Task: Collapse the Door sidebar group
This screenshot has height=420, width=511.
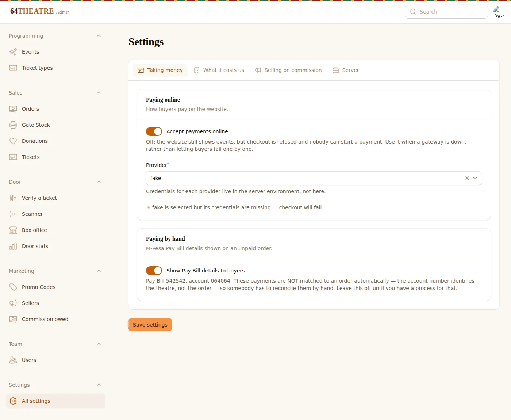Action: [x=99, y=182]
